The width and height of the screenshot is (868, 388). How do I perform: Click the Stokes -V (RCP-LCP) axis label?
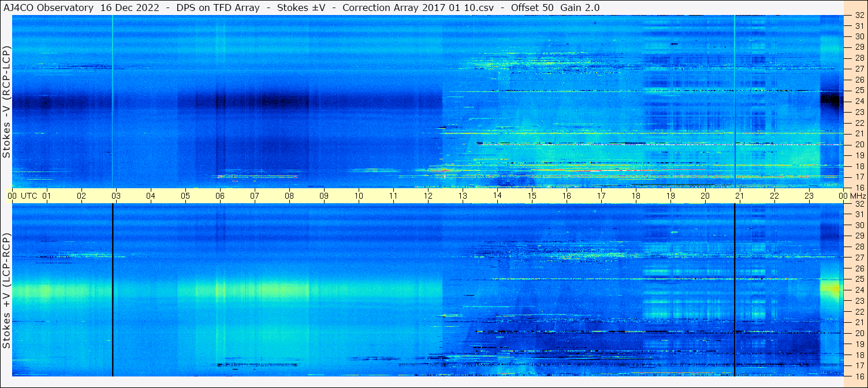point(6,102)
